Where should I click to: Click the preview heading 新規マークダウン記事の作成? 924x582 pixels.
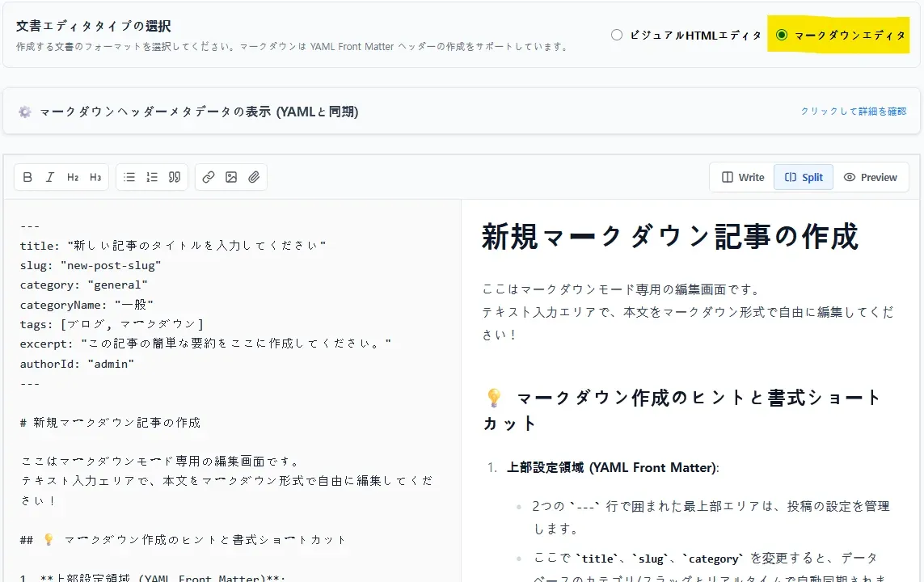(669, 237)
